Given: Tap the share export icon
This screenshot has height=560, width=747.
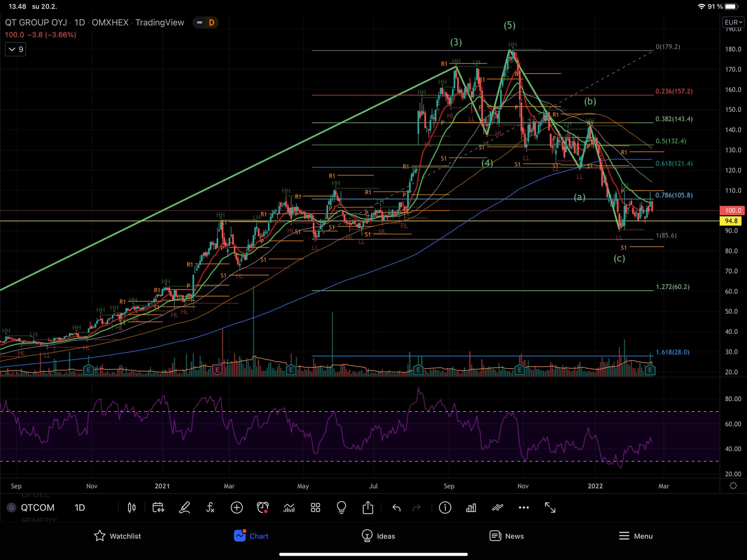Looking at the screenshot, I should click(x=368, y=507).
